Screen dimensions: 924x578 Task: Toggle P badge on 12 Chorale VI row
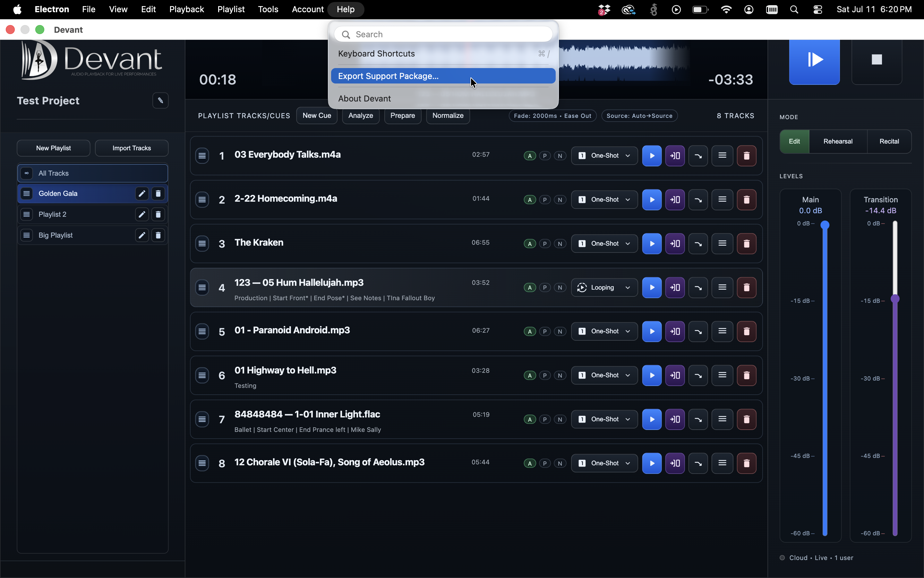tap(545, 463)
